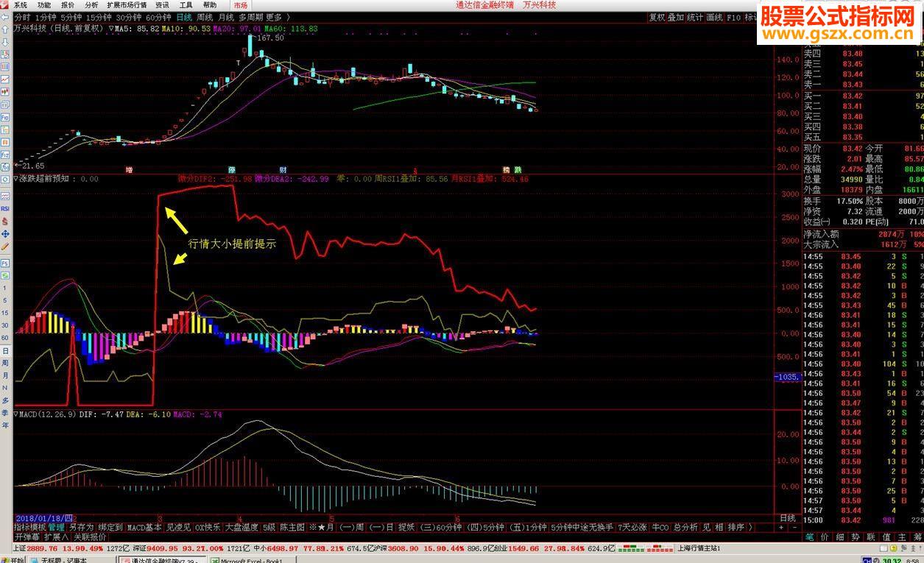The image size is (924, 563).
Task: Click the down arrow icon in left sidebar
Action: pyautogui.click(x=5, y=43)
